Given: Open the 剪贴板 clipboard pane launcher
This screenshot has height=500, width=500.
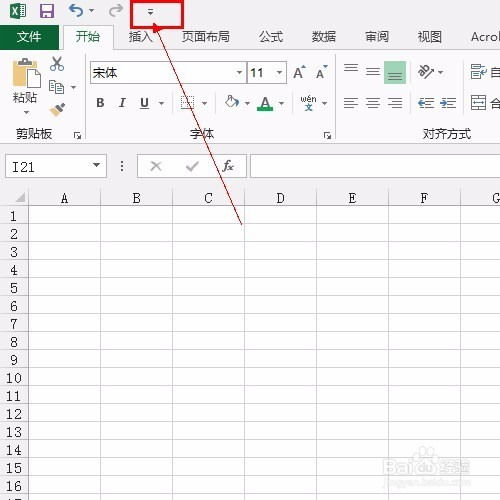Looking at the screenshot, I should tap(77, 135).
